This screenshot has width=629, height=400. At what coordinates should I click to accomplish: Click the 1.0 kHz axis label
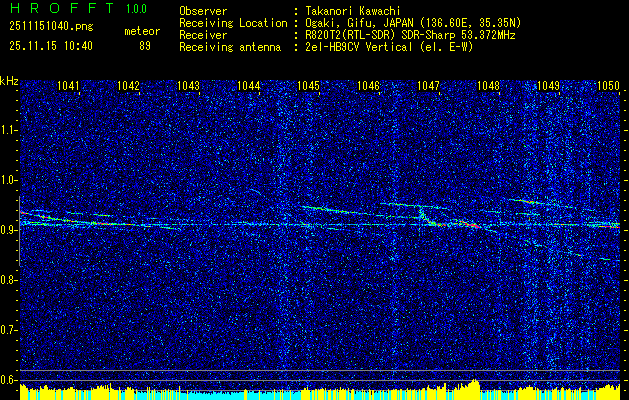coord(9,180)
